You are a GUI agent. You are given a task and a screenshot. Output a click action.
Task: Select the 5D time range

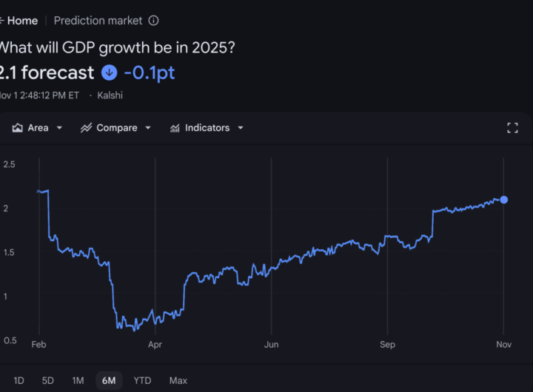(48, 381)
